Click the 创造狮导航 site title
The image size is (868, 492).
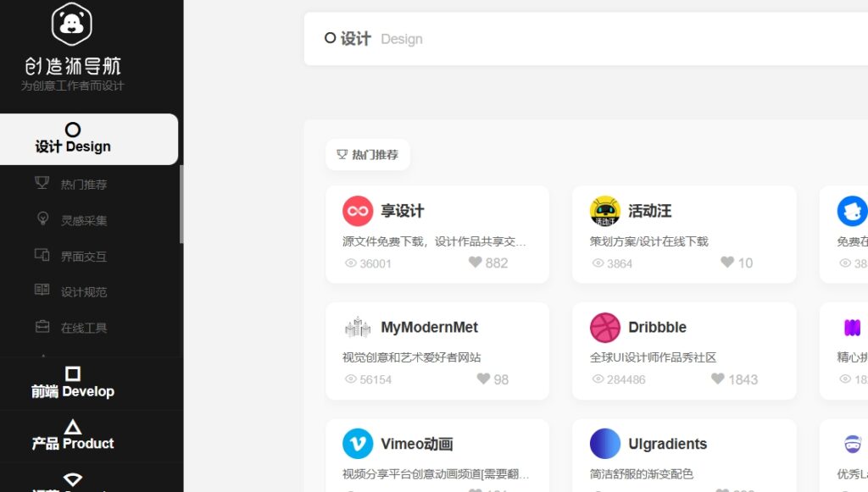point(73,66)
